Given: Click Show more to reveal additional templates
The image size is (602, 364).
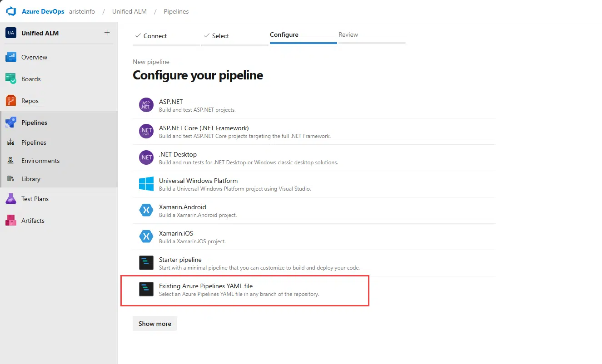Looking at the screenshot, I should pyautogui.click(x=154, y=323).
